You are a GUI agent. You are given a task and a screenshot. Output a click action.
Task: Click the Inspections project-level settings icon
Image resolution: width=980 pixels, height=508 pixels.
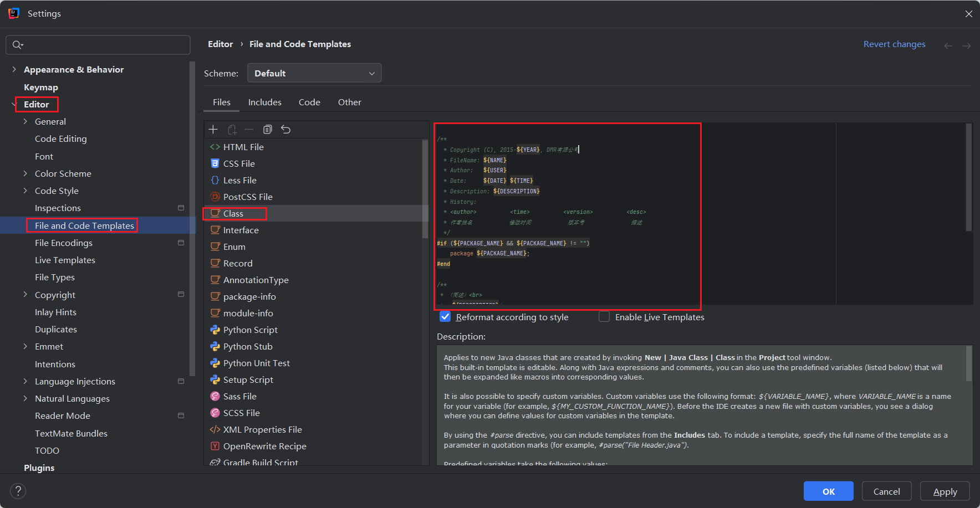[181, 208]
